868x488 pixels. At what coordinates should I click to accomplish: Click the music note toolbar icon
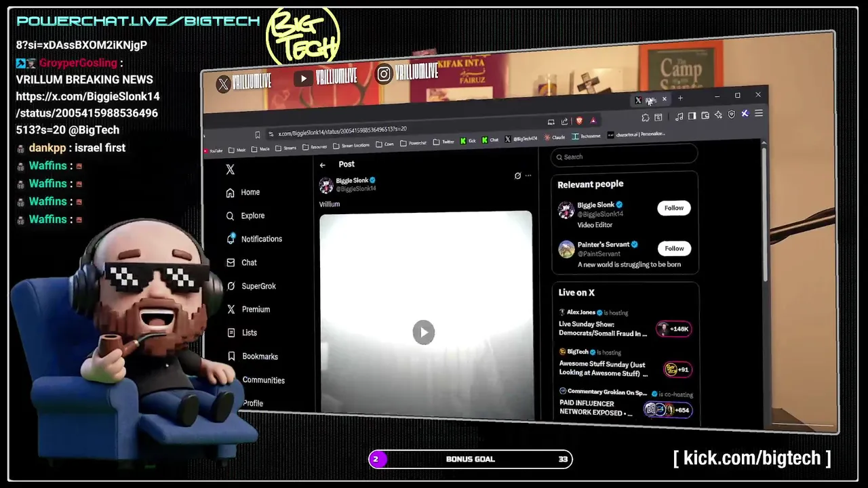click(x=679, y=117)
